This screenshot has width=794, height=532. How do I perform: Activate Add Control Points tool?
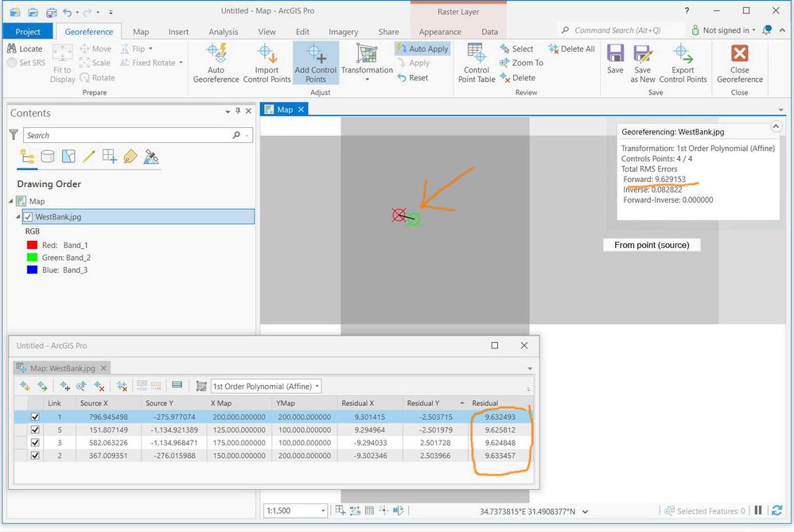(316, 63)
